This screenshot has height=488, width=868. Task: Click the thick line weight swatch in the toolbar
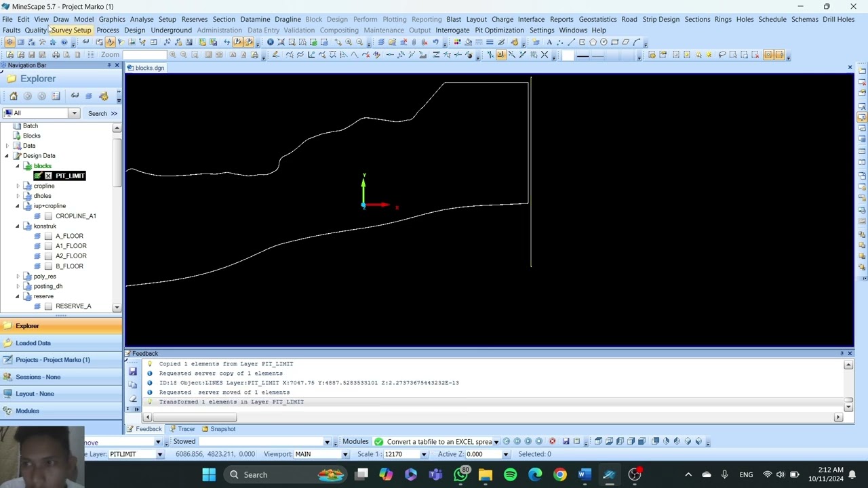click(x=583, y=55)
